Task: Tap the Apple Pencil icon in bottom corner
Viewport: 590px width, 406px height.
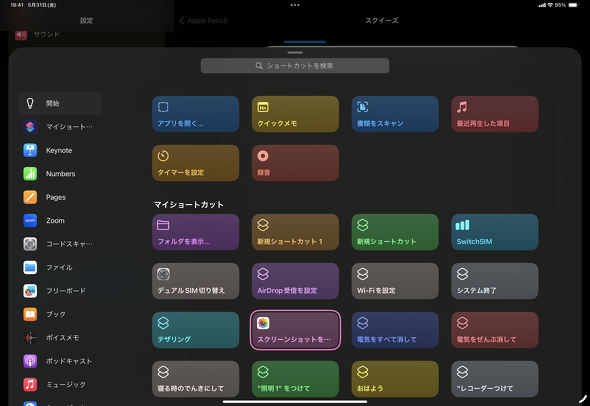Action: [582, 399]
